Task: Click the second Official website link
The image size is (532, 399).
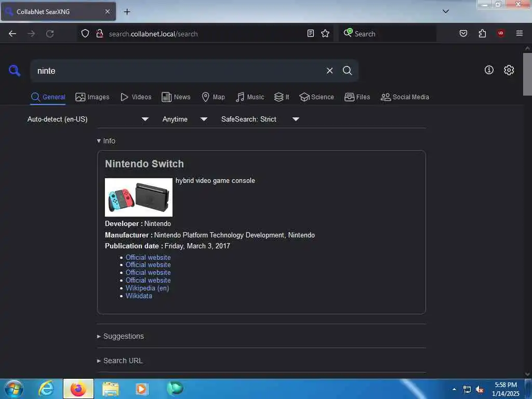Action: [x=148, y=264]
